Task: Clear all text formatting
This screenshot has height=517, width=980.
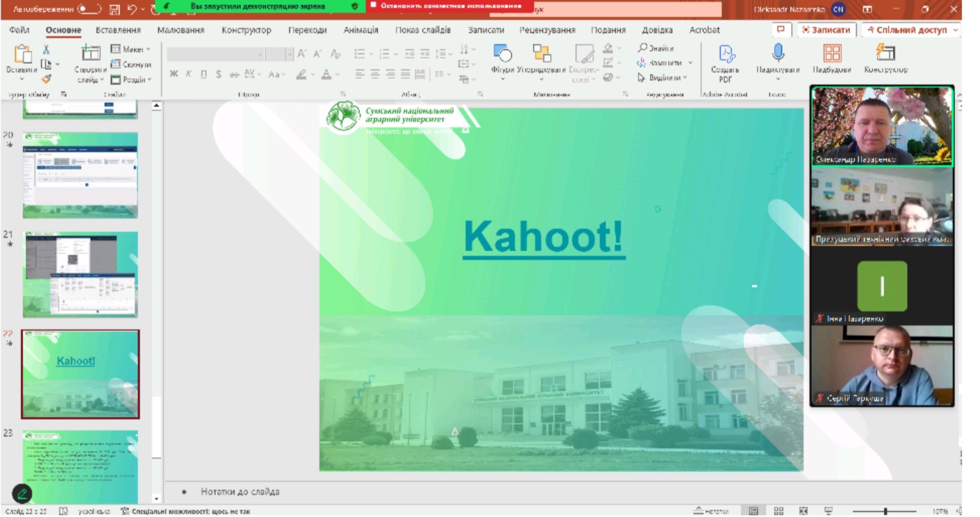Action: 335,54
